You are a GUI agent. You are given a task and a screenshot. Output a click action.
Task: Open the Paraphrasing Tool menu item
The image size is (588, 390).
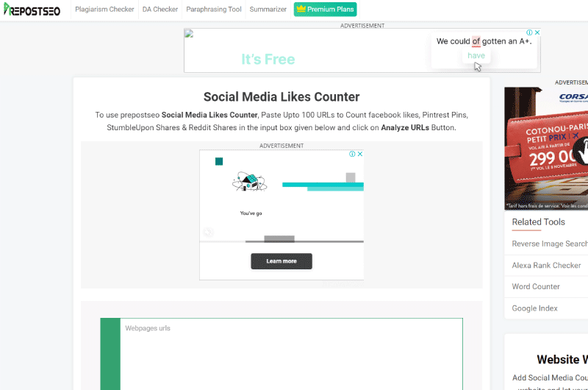214,10
